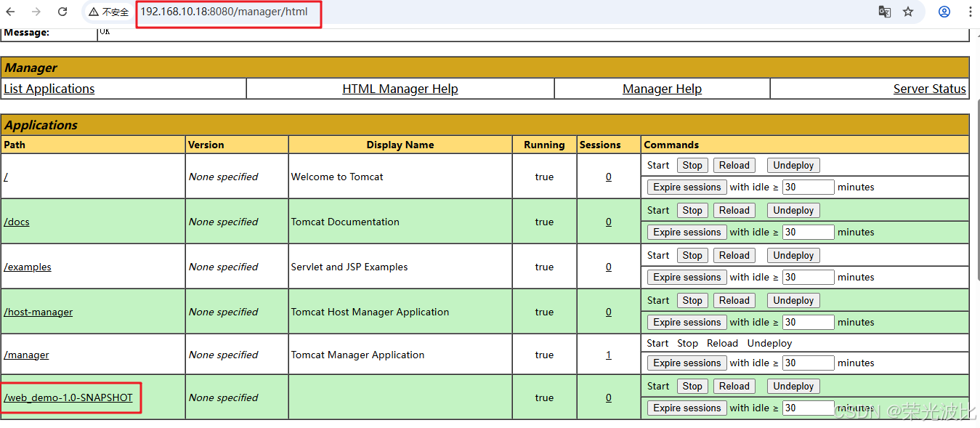980x428 pixels.
Task: Click idle minutes field for /manager
Action: [809, 363]
